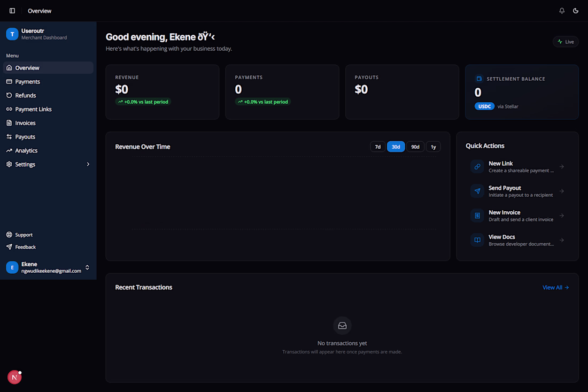Click the Quick Actions heading
588x392 pixels.
click(485, 146)
